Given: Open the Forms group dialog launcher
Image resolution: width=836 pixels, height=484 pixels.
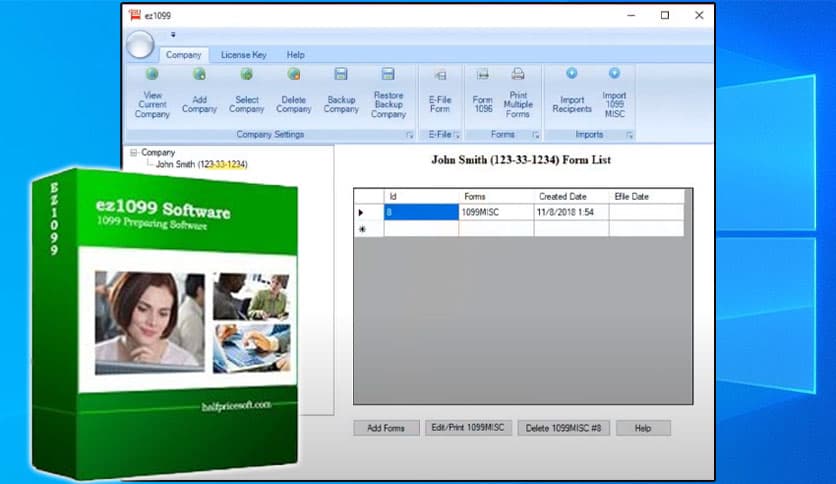Looking at the screenshot, I should tap(535, 135).
